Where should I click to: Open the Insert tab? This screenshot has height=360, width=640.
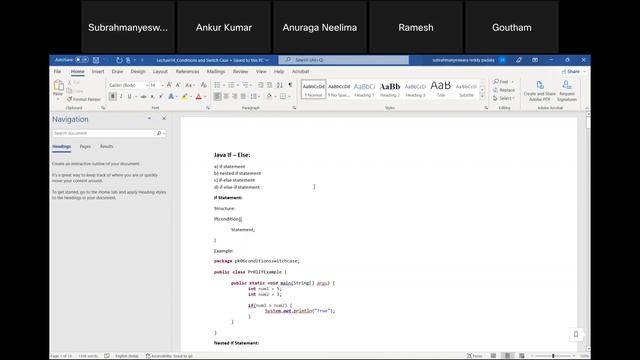[x=98, y=71]
